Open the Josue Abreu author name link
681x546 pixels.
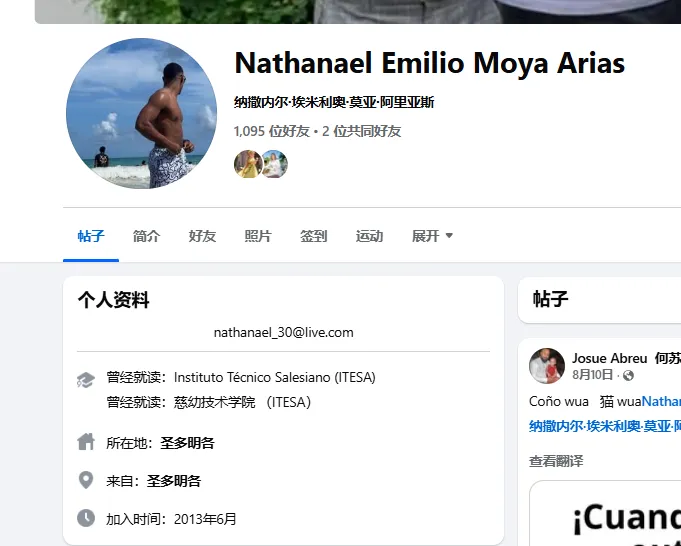point(609,358)
